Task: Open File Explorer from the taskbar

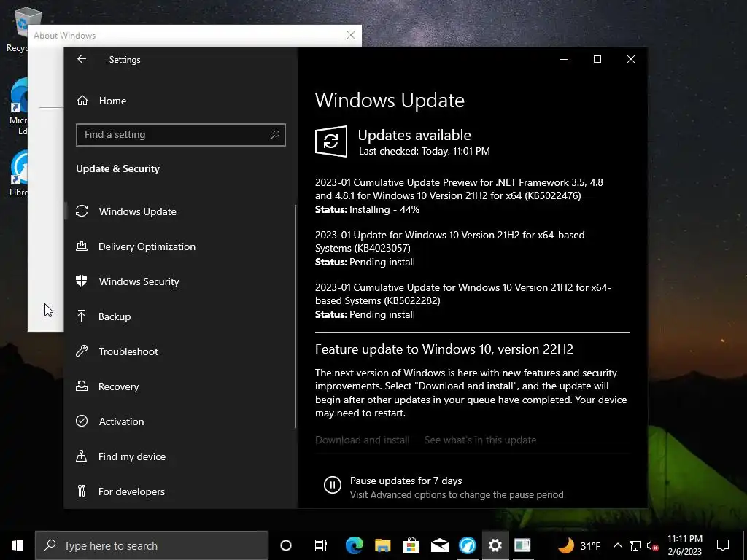Action: pos(382,545)
